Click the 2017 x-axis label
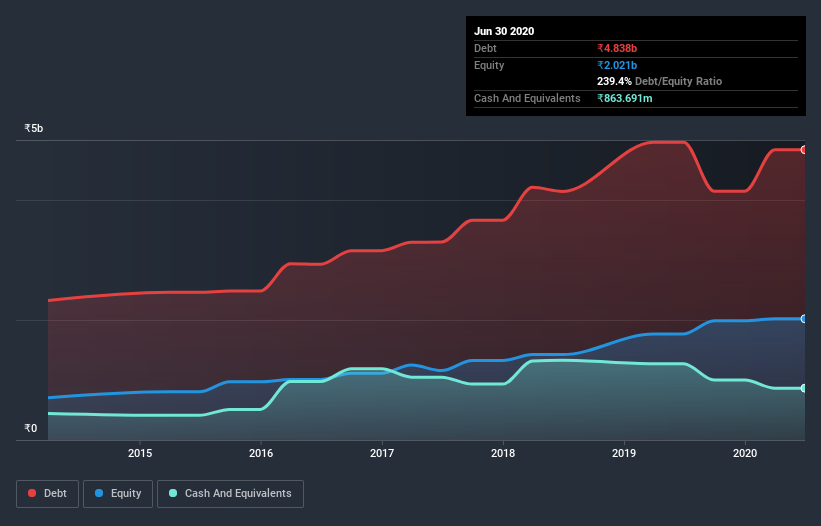821x526 pixels. (382, 453)
